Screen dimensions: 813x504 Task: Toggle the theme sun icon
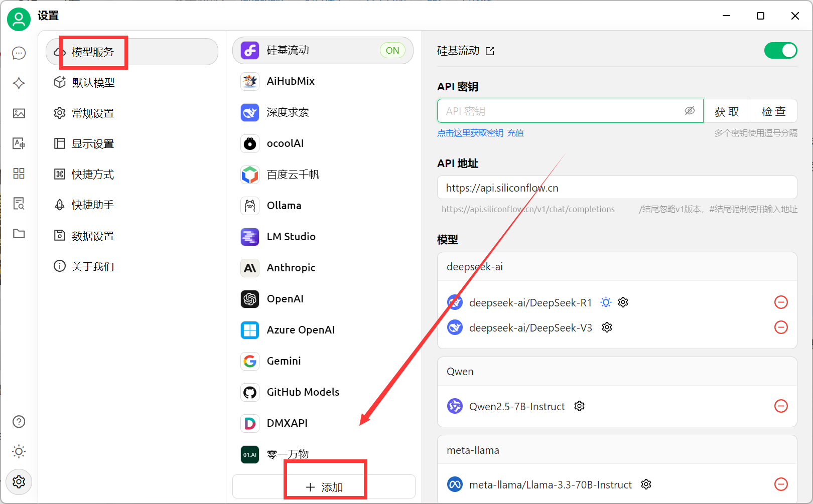coord(19,452)
